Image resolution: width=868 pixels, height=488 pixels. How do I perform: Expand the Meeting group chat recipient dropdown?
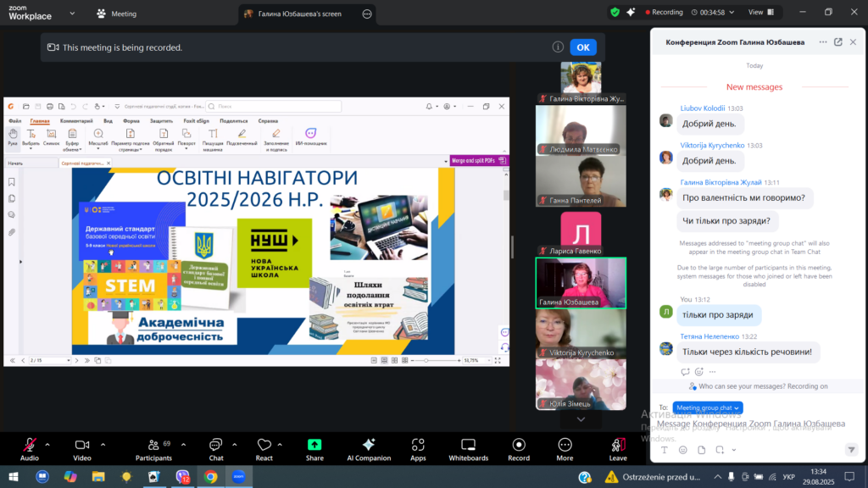[708, 408]
